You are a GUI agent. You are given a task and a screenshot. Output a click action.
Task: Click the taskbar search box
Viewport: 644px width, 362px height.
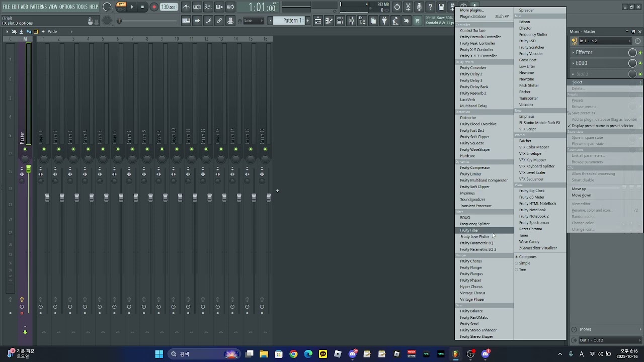click(204, 354)
